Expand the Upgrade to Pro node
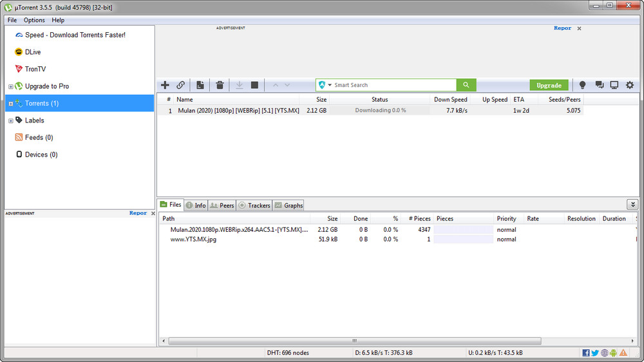Image resolution: width=644 pixels, height=362 pixels. pos(11,87)
